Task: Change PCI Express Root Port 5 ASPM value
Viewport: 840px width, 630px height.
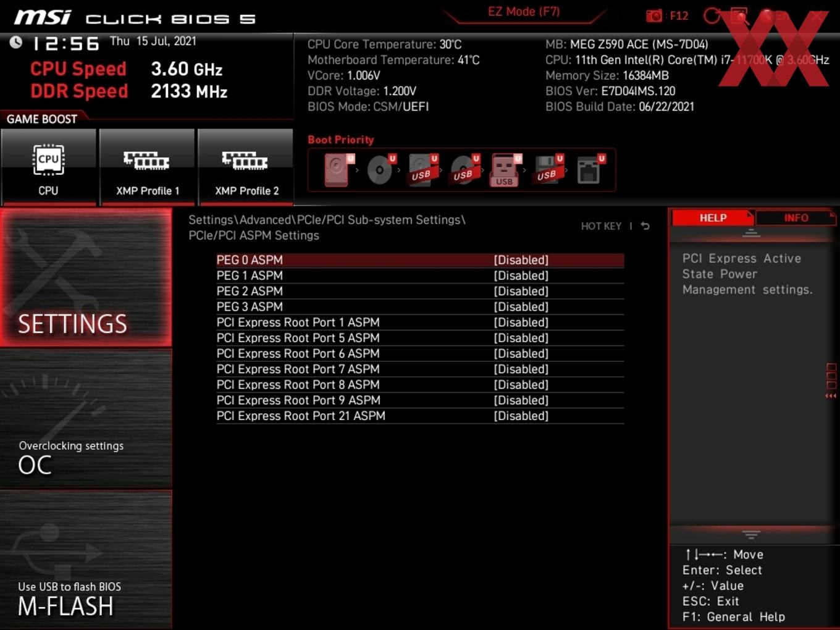Action: 521,338
